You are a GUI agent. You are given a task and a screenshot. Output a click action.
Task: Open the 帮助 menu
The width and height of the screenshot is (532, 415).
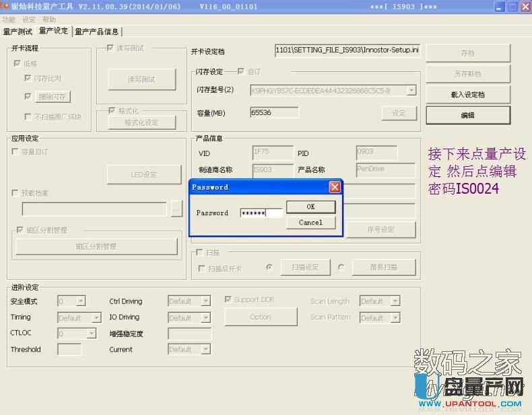[49, 20]
